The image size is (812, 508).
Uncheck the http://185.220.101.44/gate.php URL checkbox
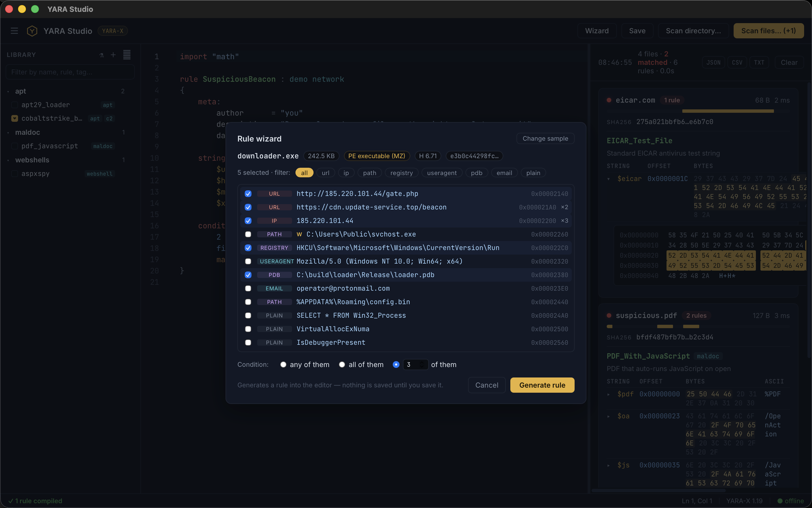248,194
